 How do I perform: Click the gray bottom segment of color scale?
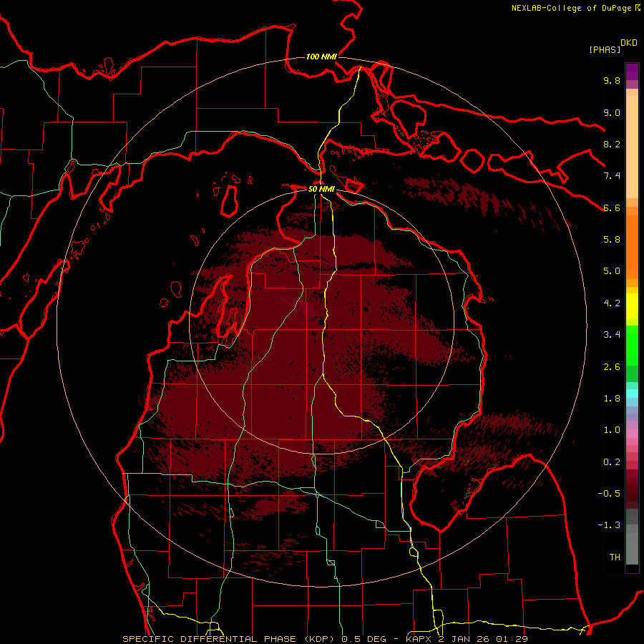[632, 545]
